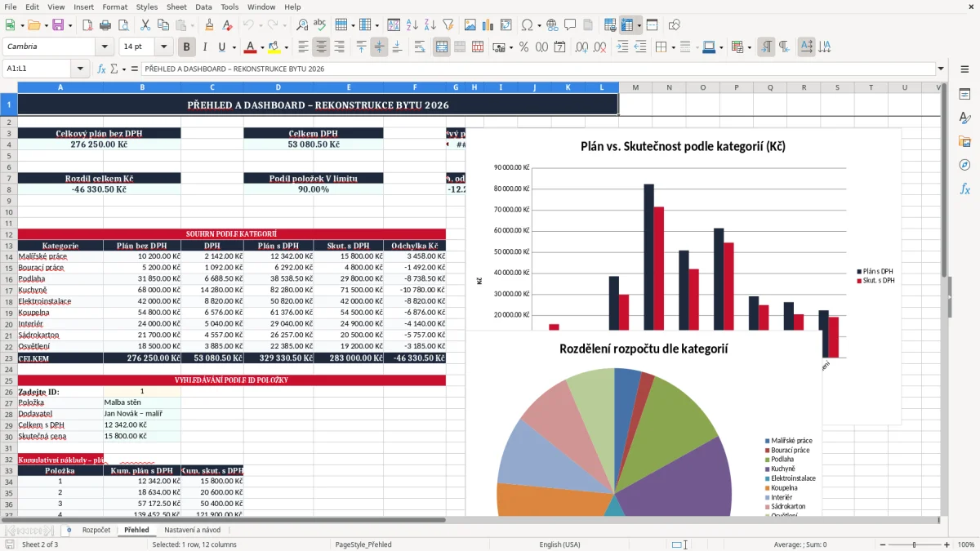
Task: Insert a comment
Action: [x=570, y=25]
